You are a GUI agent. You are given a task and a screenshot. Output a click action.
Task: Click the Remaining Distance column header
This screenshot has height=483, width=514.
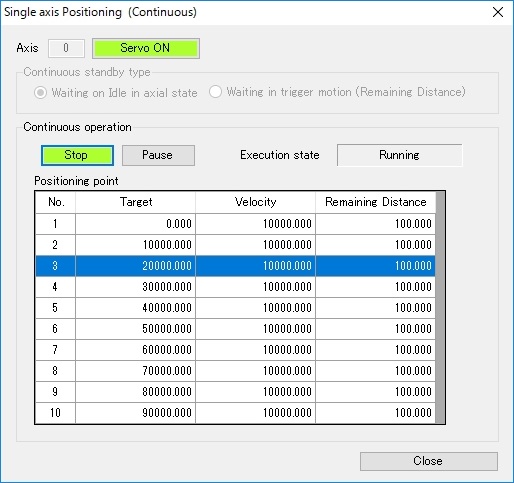click(x=376, y=202)
